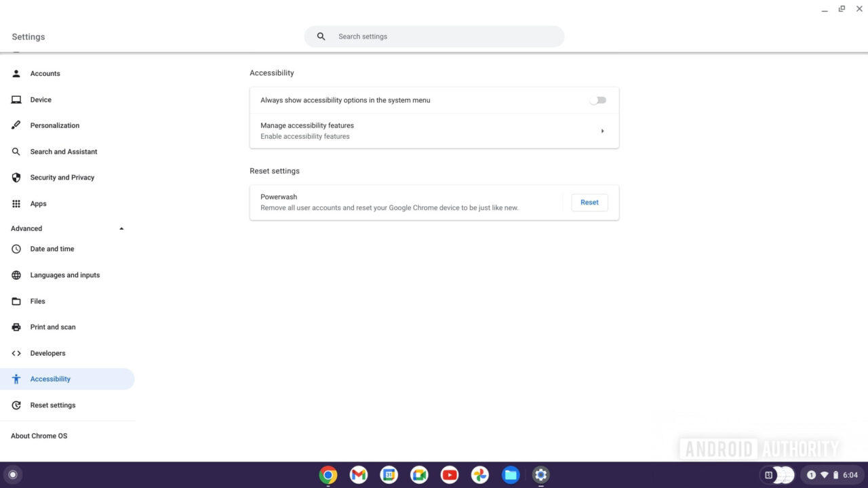
Task: Open Security and Privacy shield icon
Action: pyautogui.click(x=16, y=178)
